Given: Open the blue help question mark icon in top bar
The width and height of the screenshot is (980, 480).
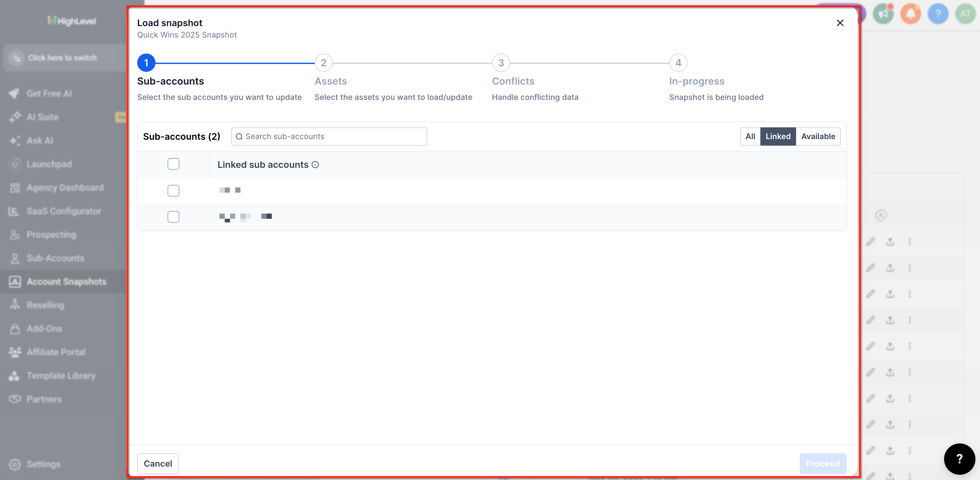Looking at the screenshot, I should pos(938,14).
